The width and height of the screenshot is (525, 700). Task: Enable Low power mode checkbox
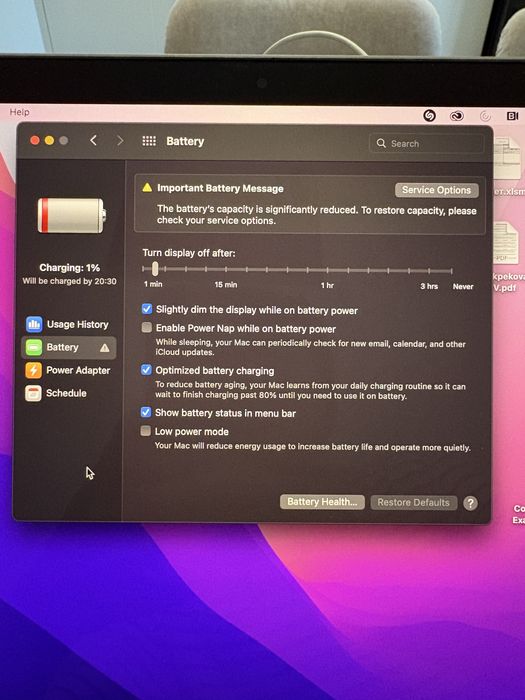[146, 431]
